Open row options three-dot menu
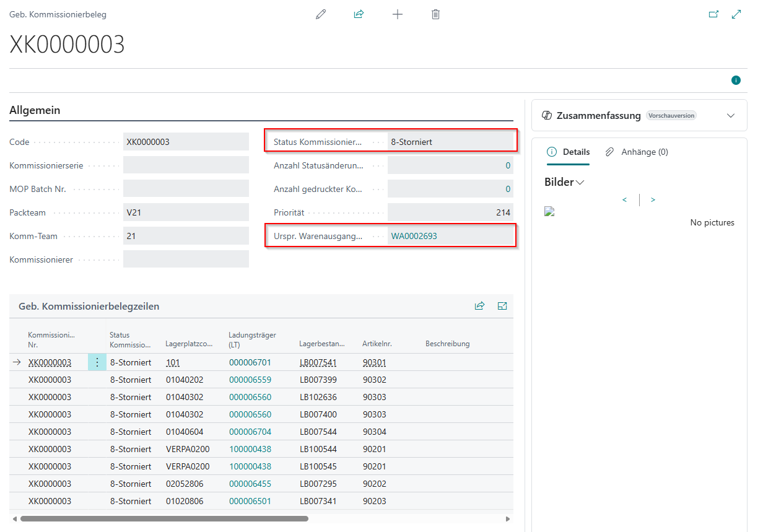The image size is (763, 532). click(97, 362)
